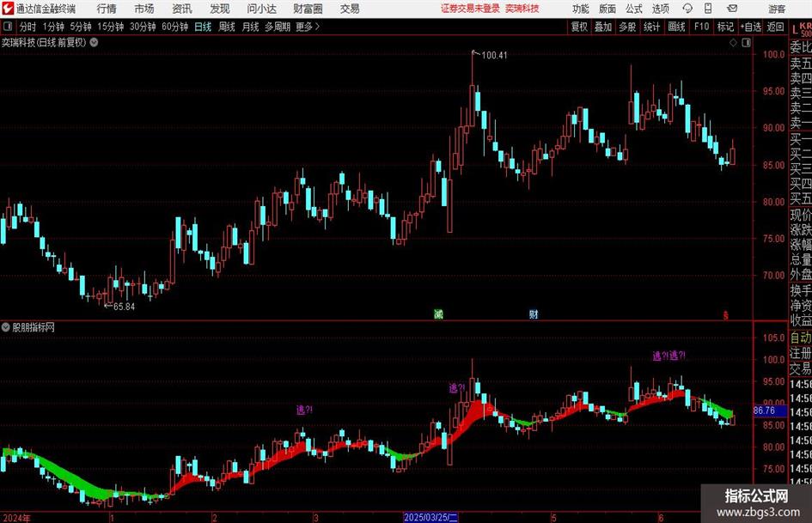This screenshot has height=523, width=812.
Task: Toggle the left panel icon beside 分时
Action: (8, 27)
